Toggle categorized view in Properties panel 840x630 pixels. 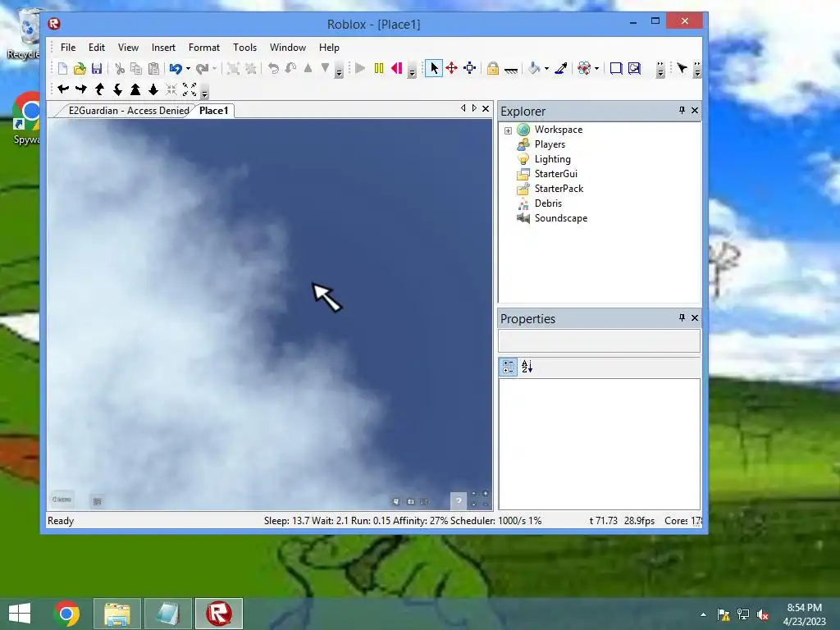(509, 367)
